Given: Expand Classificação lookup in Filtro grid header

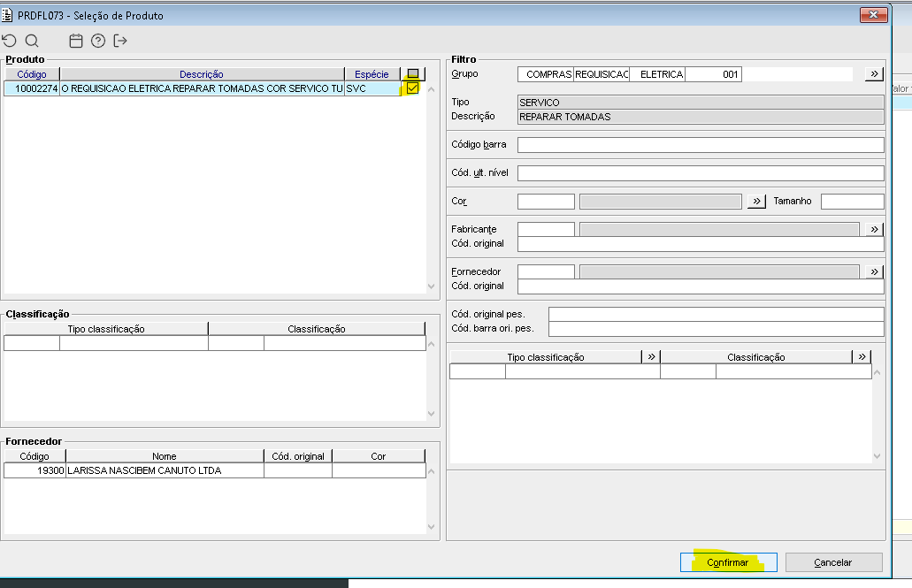Looking at the screenshot, I should [x=862, y=357].
